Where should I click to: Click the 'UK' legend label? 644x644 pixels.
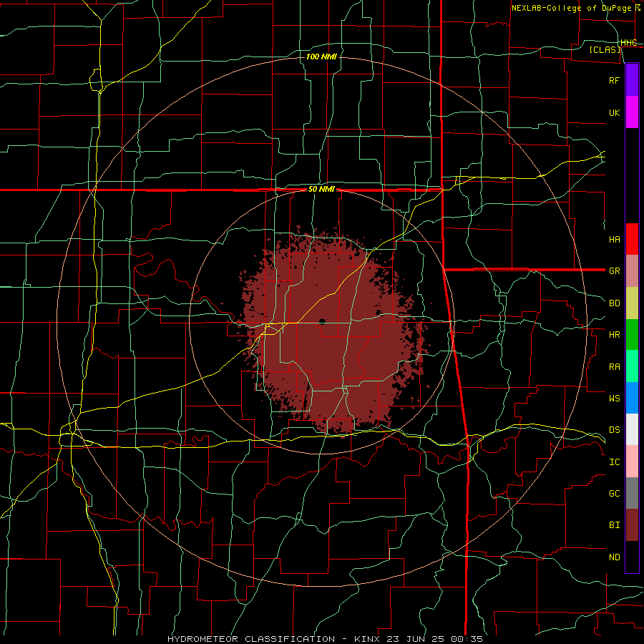click(614, 112)
